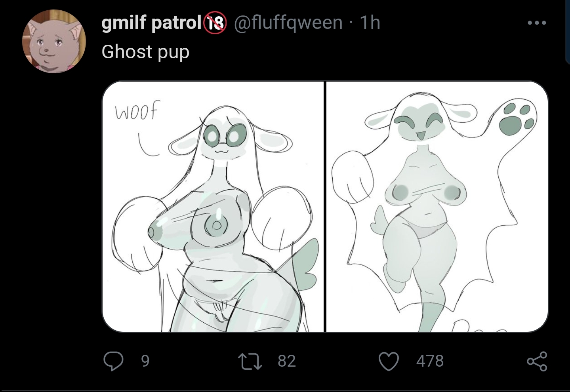
Task: Click the tweet text Ghost pup
Action: pos(145,52)
